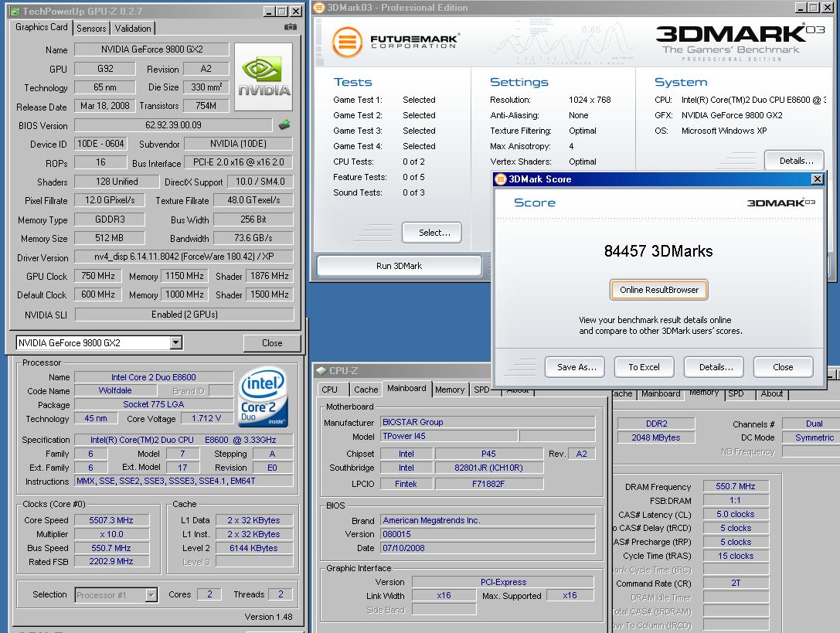Image resolution: width=840 pixels, height=633 pixels.
Task: Click the Link Width x16 value
Action: 444,595
